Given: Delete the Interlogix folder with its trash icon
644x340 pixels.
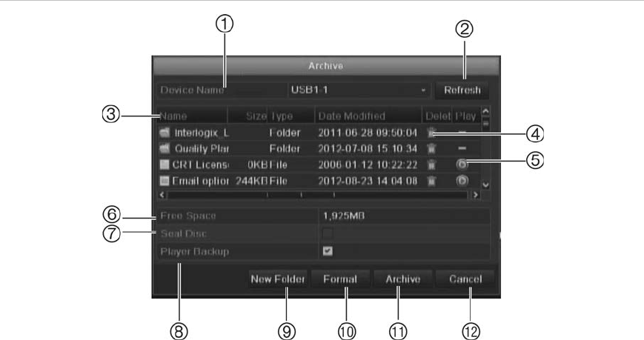Looking at the screenshot, I should click(x=431, y=133).
